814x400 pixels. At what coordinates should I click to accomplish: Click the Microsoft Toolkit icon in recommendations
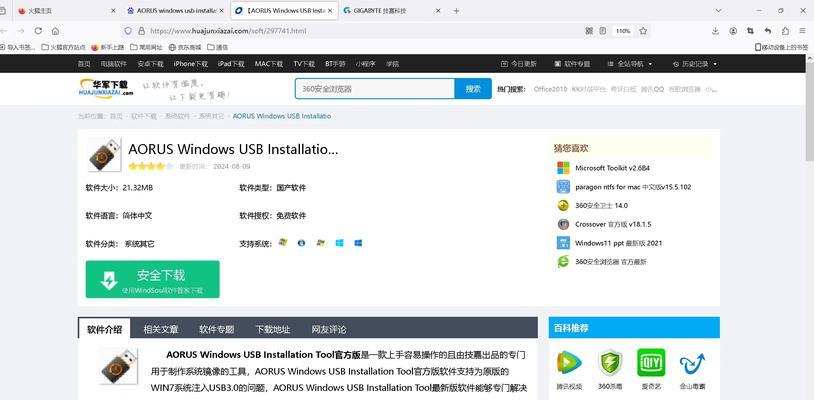(563, 168)
